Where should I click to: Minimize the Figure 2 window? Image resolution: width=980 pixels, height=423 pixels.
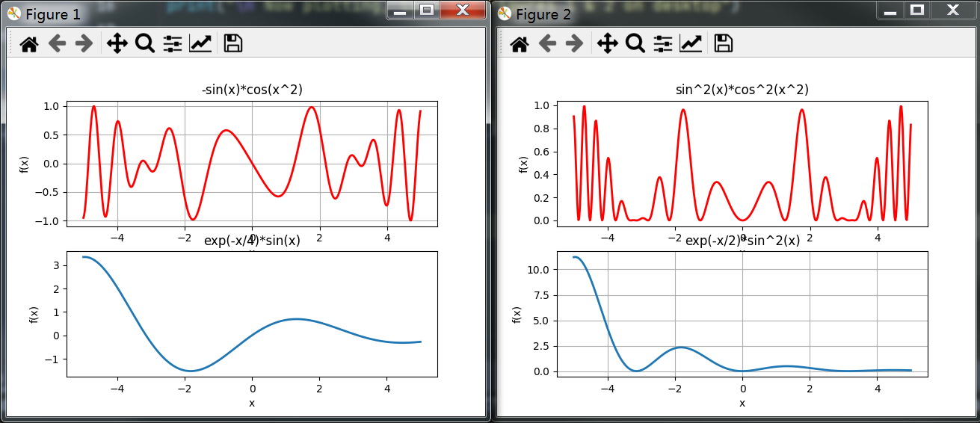890,10
